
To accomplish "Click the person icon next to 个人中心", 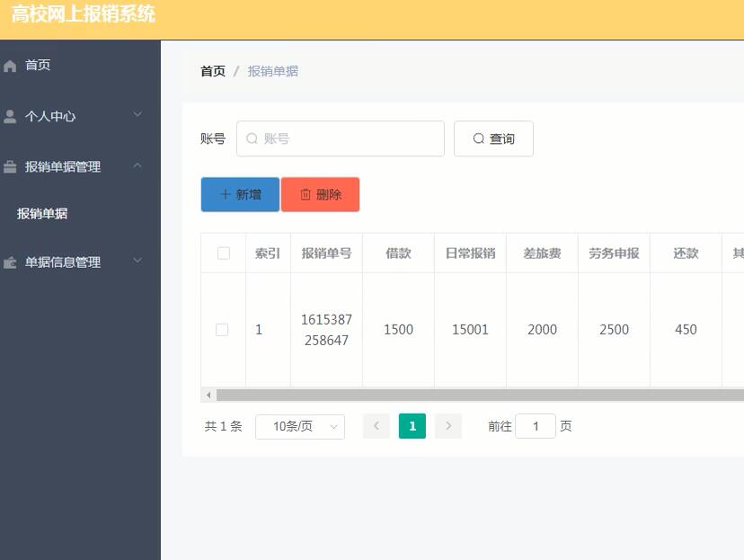I will pos(10,115).
